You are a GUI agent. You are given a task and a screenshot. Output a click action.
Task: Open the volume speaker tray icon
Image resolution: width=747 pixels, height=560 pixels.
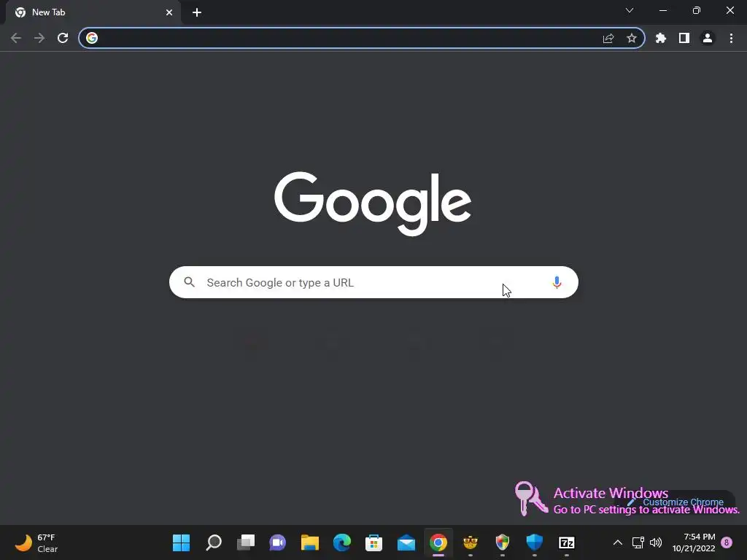[x=656, y=542]
